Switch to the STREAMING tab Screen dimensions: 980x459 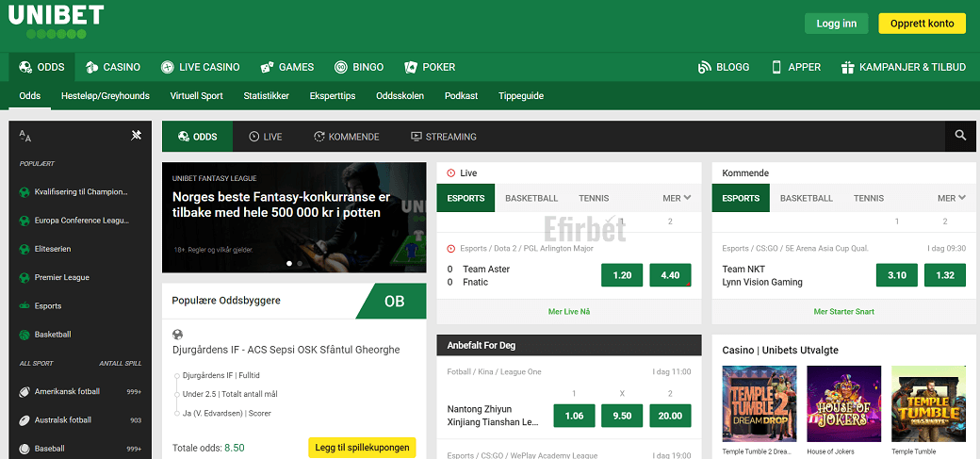444,137
